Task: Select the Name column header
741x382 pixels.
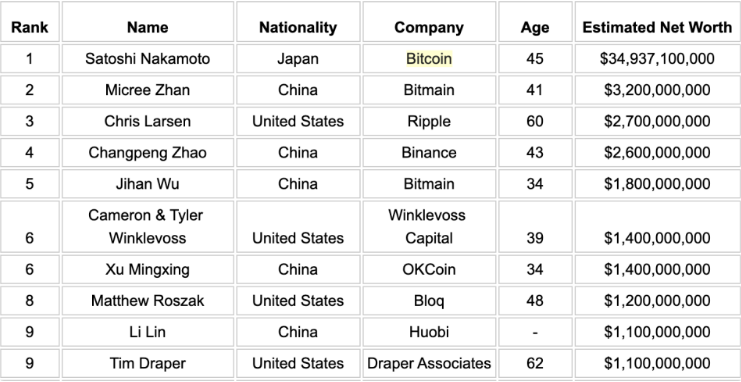Action: coord(147,27)
